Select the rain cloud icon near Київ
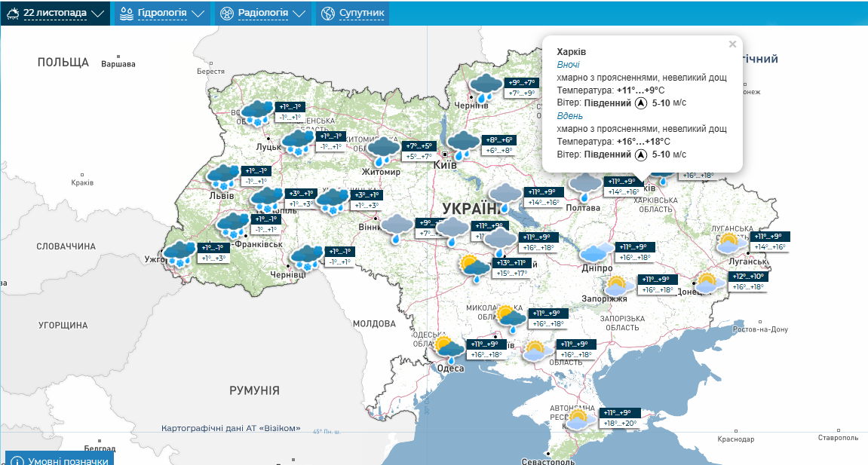 click(x=462, y=145)
